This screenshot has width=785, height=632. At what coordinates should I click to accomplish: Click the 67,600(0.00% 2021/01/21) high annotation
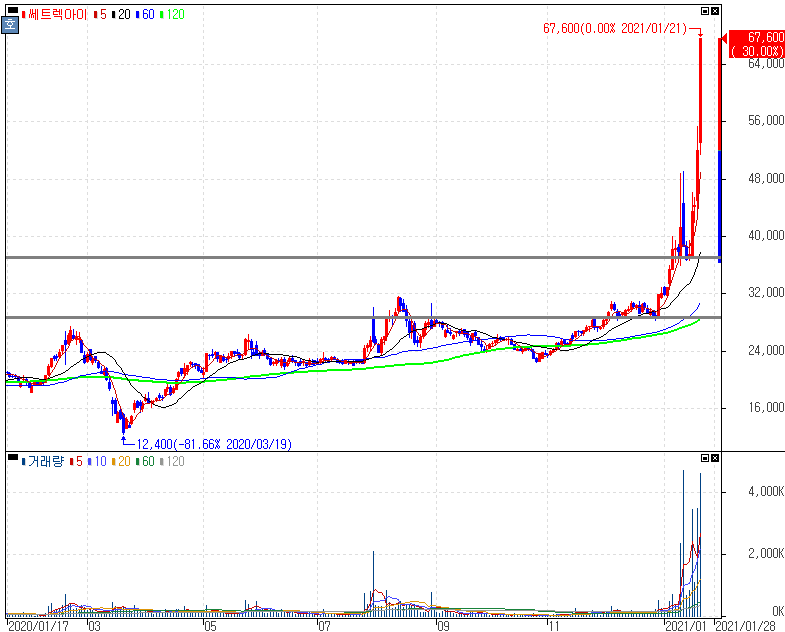615,28
